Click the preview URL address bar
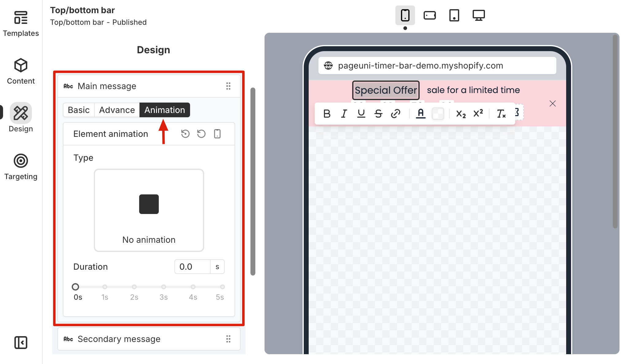 coord(437,66)
